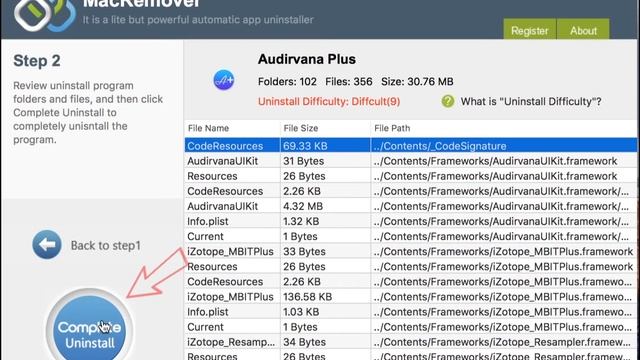Select iZotope_MBITPlus 33 Bytes row
The image size is (640, 360).
click(411, 251)
